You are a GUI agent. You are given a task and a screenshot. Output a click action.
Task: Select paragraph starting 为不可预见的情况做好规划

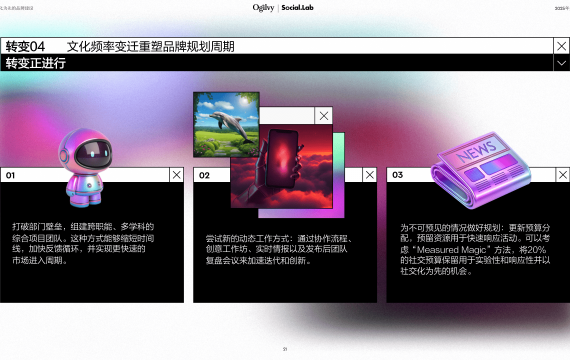coord(475,249)
